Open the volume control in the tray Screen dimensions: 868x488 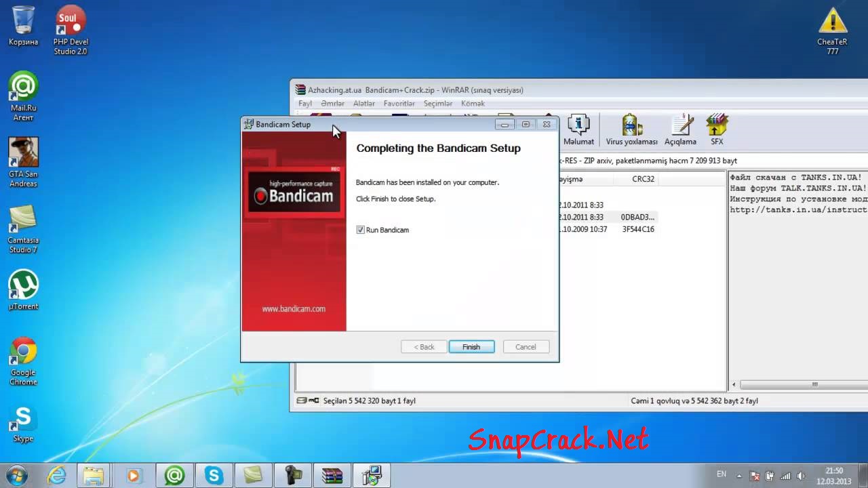802,476
